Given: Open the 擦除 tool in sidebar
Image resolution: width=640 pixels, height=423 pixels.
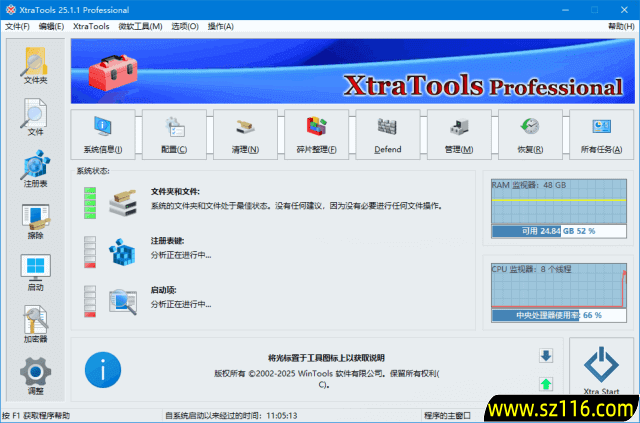Looking at the screenshot, I should pyautogui.click(x=36, y=220).
